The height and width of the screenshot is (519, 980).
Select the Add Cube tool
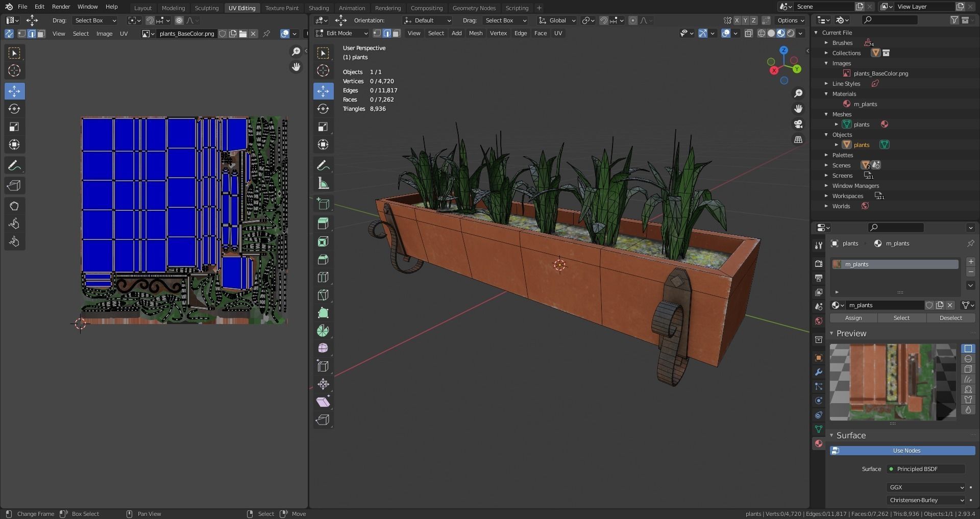point(323,204)
